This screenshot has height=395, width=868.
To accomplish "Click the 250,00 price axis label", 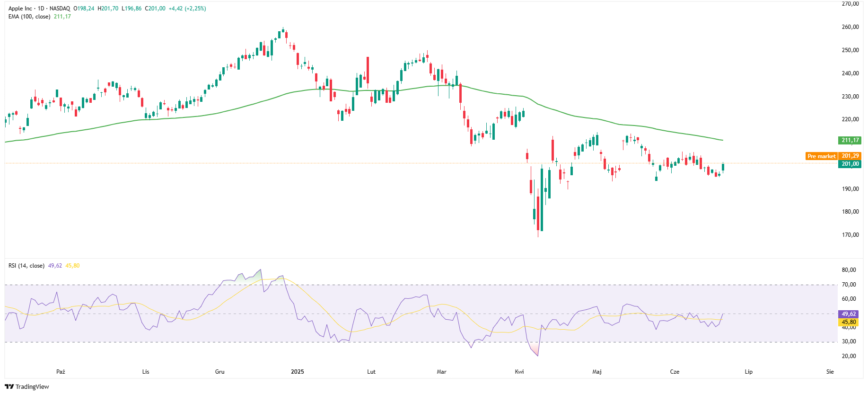I will coord(850,50).
